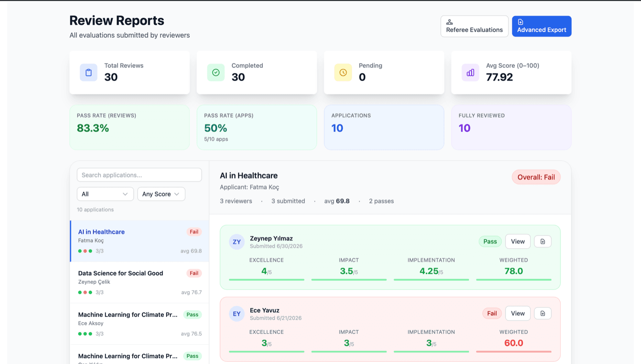Image resolution: width=641 pixels, height=364 pixels.
Task: Click the EY reviewer avatar
Action: click(x=237, y=314)
